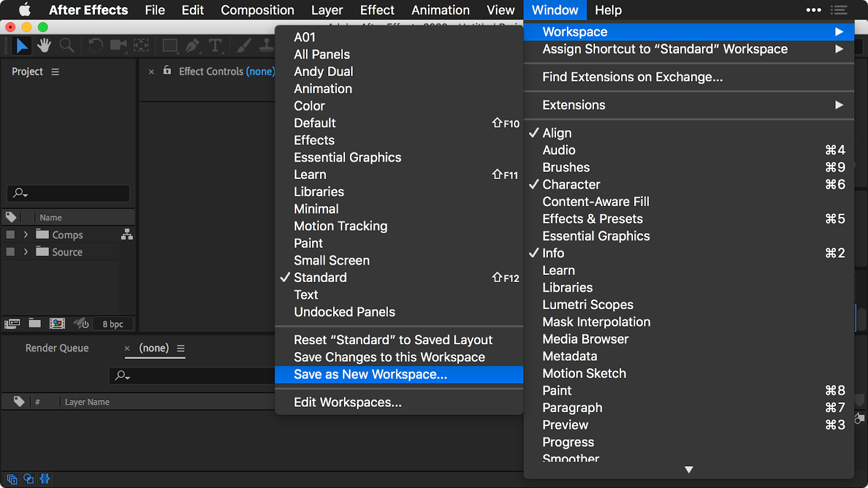Toggle the Align panel checkmark in Window menu
This screenshot has width=868, height=488.
[557, 133]
